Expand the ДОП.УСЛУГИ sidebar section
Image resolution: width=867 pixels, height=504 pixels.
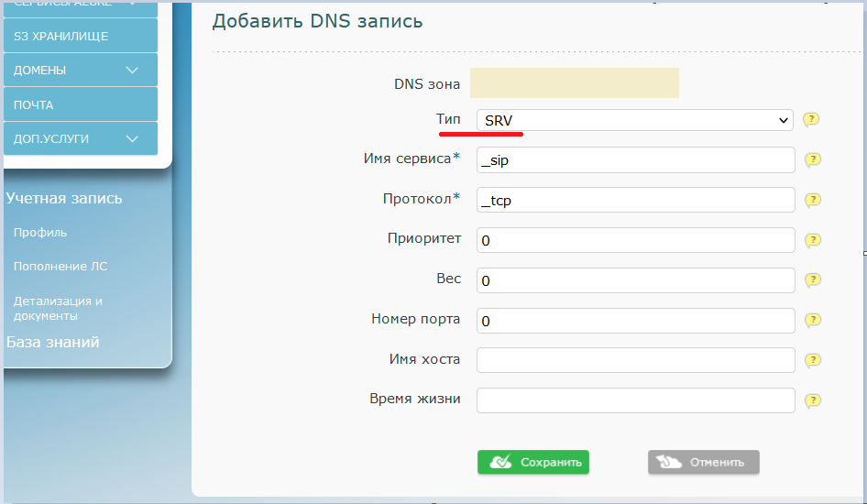click(x=81, y=138)
